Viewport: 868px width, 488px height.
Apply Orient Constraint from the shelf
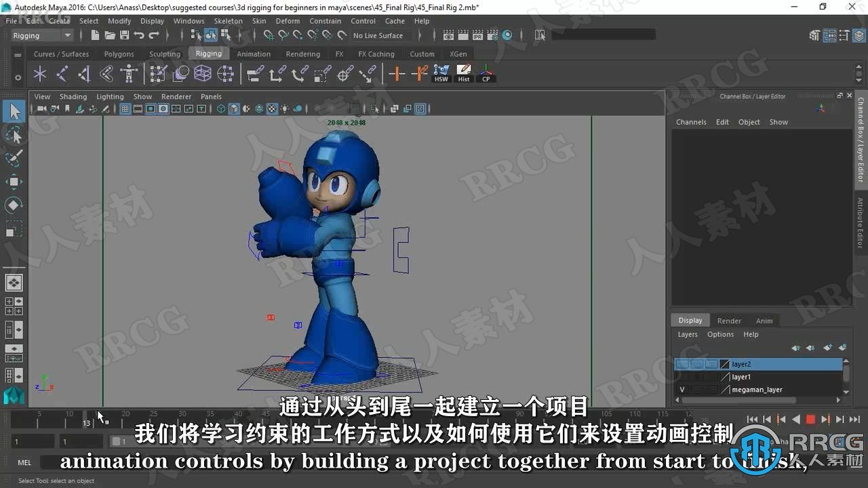[x=300, y=73]
